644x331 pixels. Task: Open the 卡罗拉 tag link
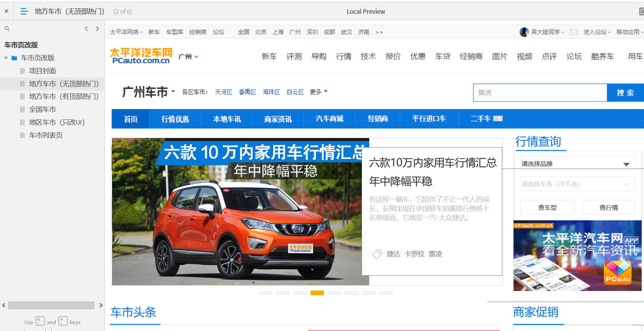[x=414, y=254]
